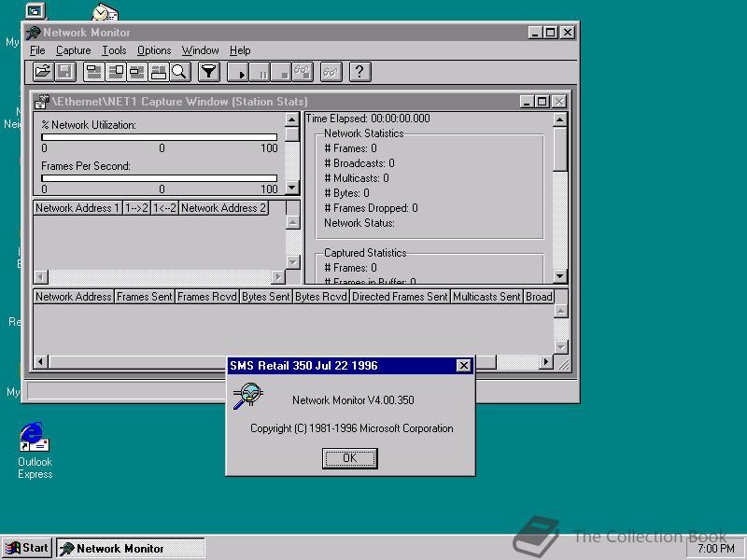Click OK in the About dialog
Viewport: 747px width, 560px height.
[349, 458]
